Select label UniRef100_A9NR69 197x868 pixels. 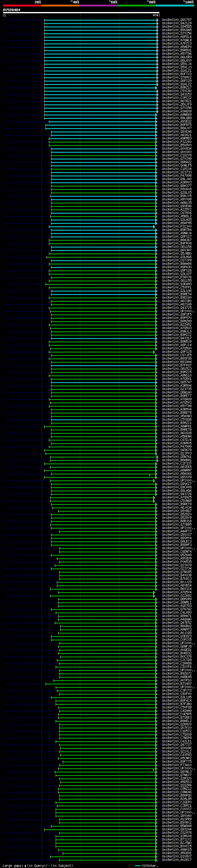point(176,115)
